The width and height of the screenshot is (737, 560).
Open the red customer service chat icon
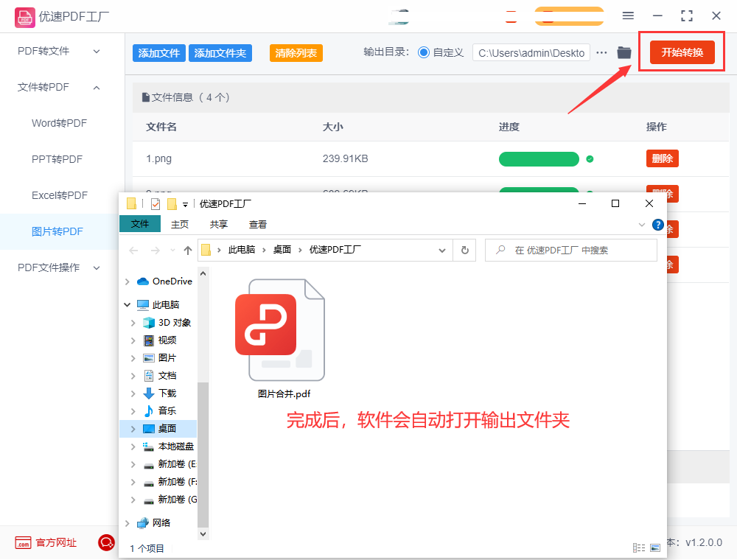106,542
